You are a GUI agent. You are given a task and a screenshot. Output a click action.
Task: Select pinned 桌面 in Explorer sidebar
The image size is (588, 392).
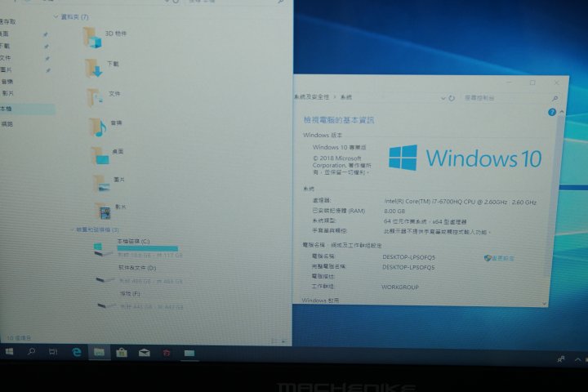tap(5, 33)
